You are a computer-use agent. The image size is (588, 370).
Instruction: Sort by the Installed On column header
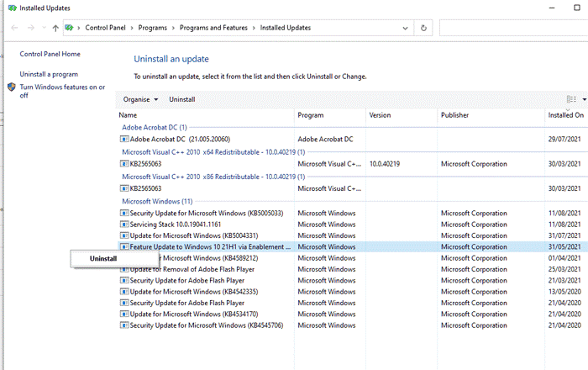pos(565,115)
